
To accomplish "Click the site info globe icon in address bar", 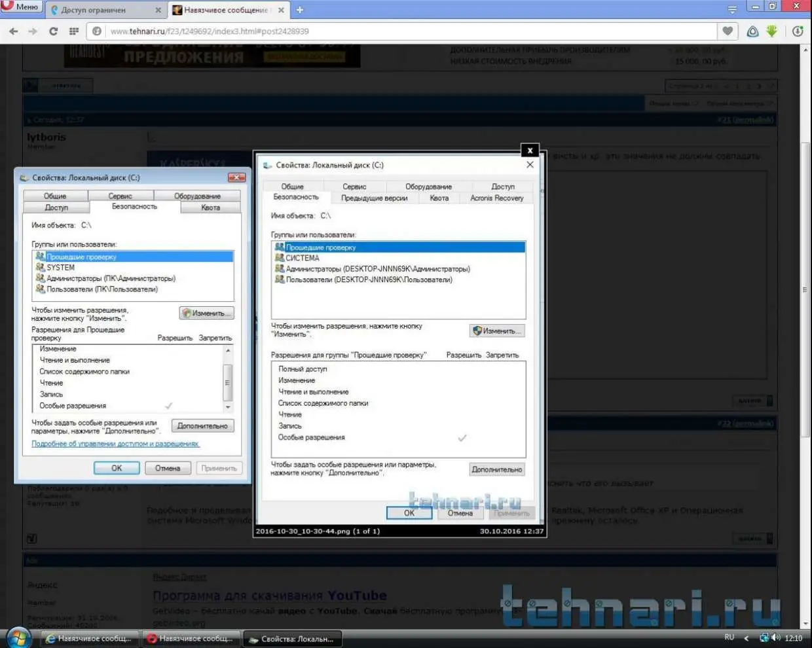I will (x=97, y=31).
